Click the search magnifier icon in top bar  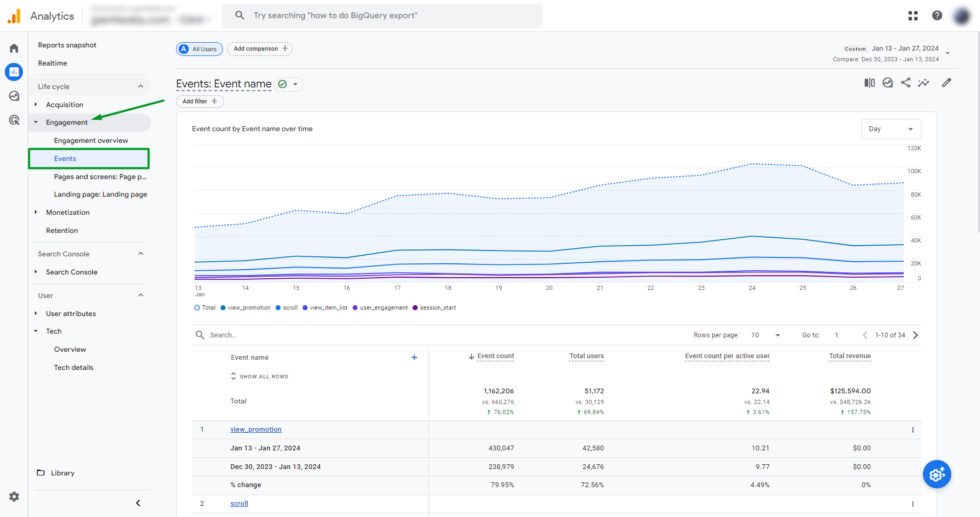tap(240, 15)
